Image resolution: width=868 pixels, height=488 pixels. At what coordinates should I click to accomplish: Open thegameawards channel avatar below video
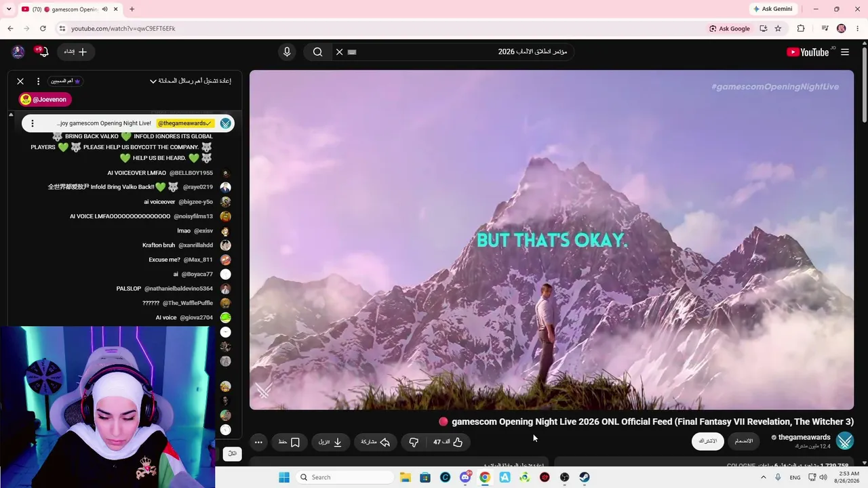click(x=845, y=441)
